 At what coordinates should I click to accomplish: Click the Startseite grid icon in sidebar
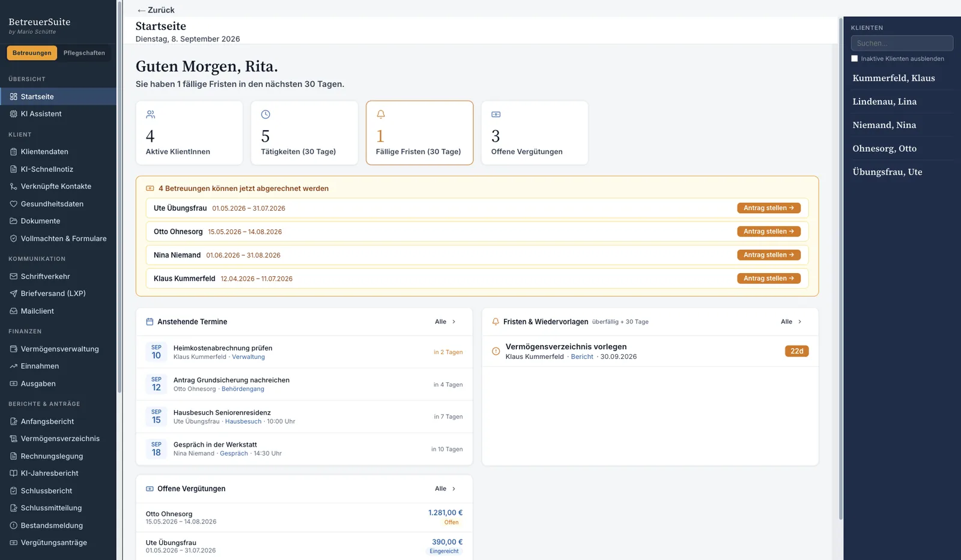pyautogui.click(x=13, y=97)
